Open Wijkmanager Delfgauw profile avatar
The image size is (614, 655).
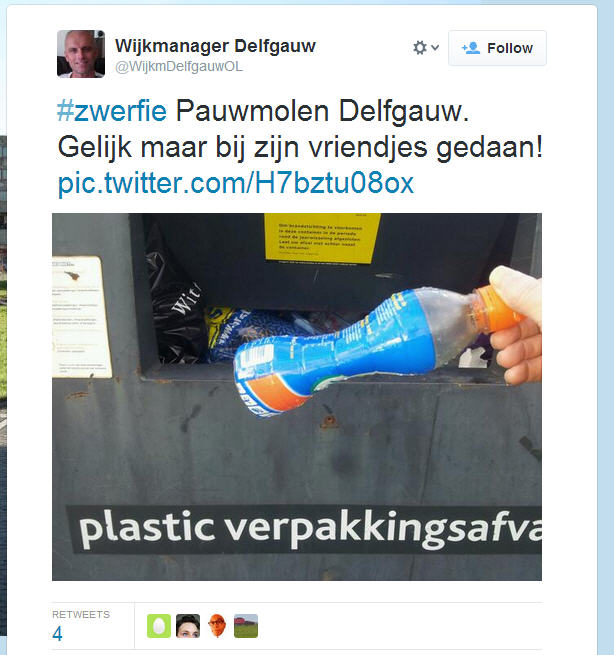[81, 54]
